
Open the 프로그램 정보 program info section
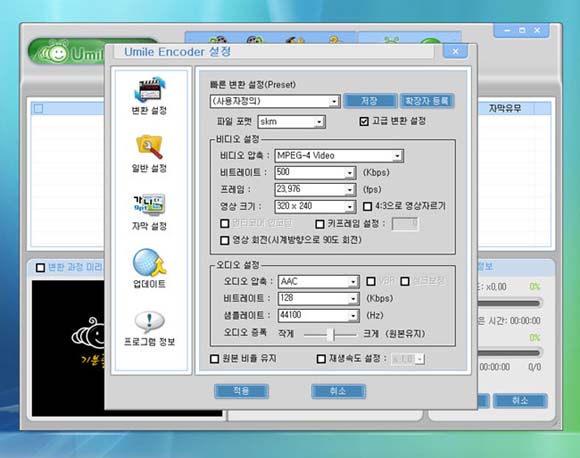coord(149,329)
